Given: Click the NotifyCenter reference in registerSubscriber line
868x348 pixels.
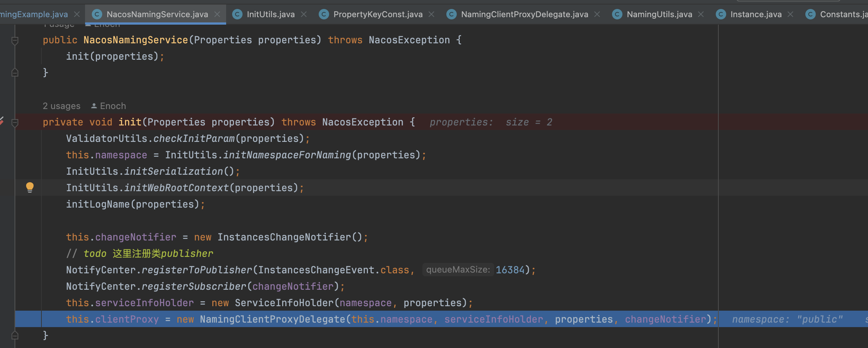Looking at the screenshot, I should tap(101, 286).
